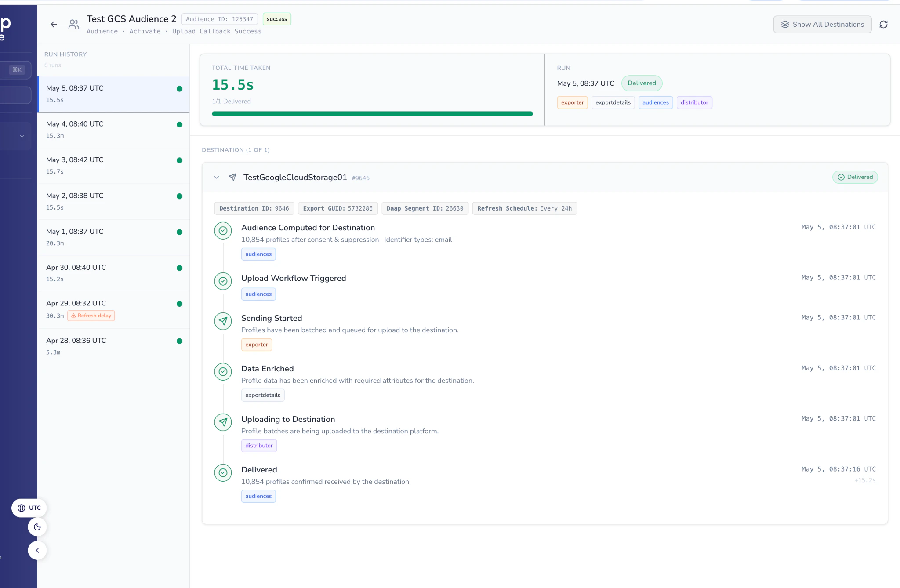The height and width of the screenshot is (588, 900).
Task: Click the ⌘K search shortcut in the sidebar
Action: point(17,70)
